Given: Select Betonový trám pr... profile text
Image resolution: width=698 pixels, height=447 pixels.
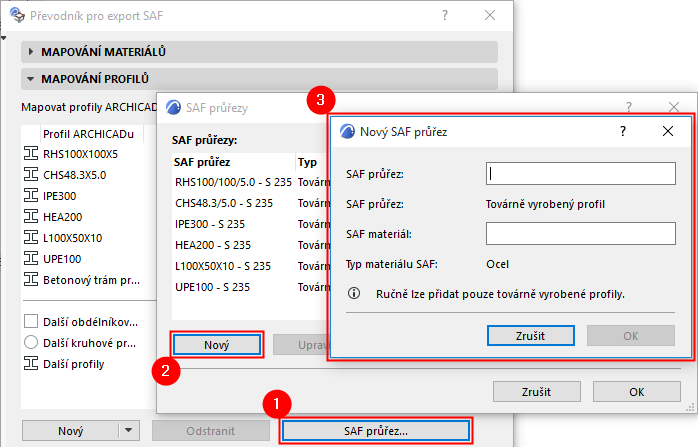Looking at the screenshot, I should 91,280.
